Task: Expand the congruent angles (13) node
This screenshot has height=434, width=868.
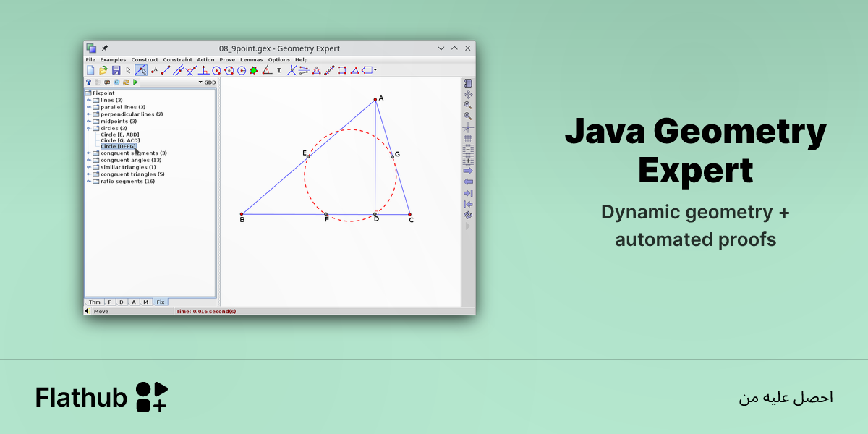Action: click(89, 160)
